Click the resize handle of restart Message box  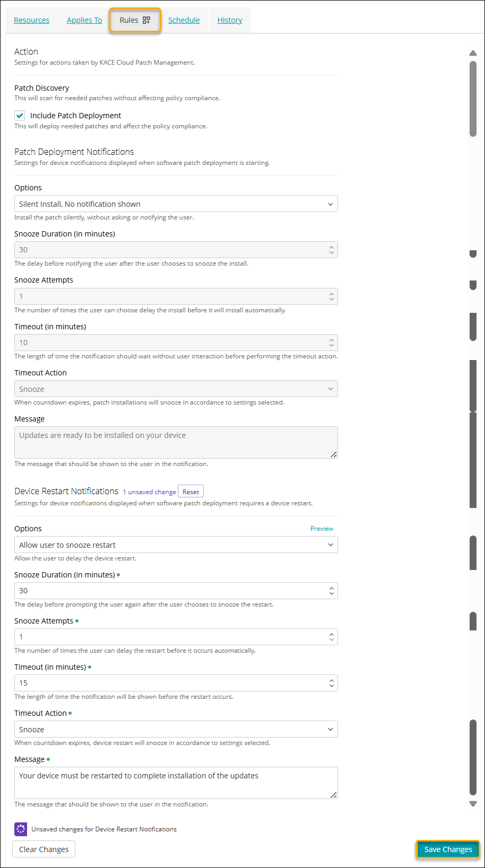[x=333, y=794]
